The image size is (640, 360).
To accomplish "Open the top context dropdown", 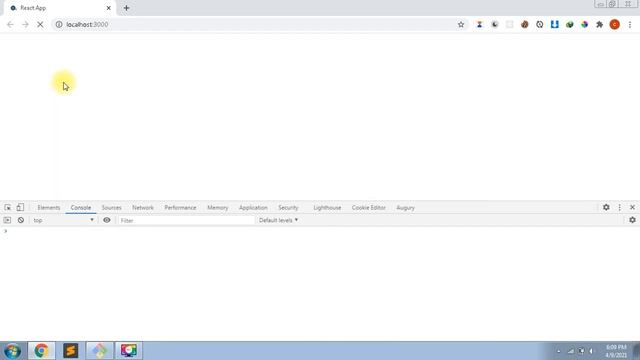I will pyautogui.click(x=63, y=220).
